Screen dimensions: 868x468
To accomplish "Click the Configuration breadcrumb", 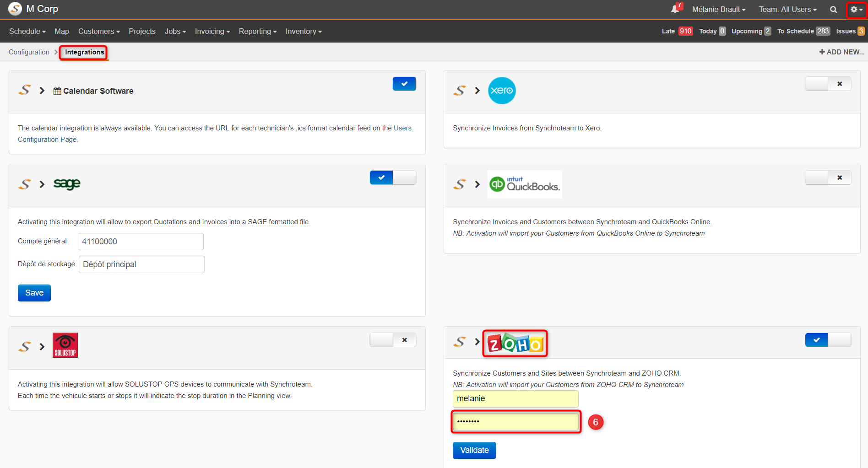I will point(29,52).
